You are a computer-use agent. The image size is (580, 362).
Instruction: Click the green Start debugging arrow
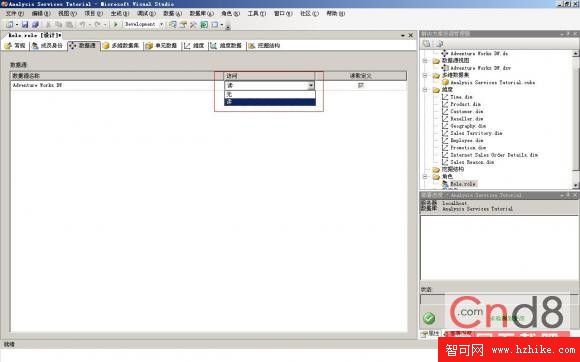(115, 24)
